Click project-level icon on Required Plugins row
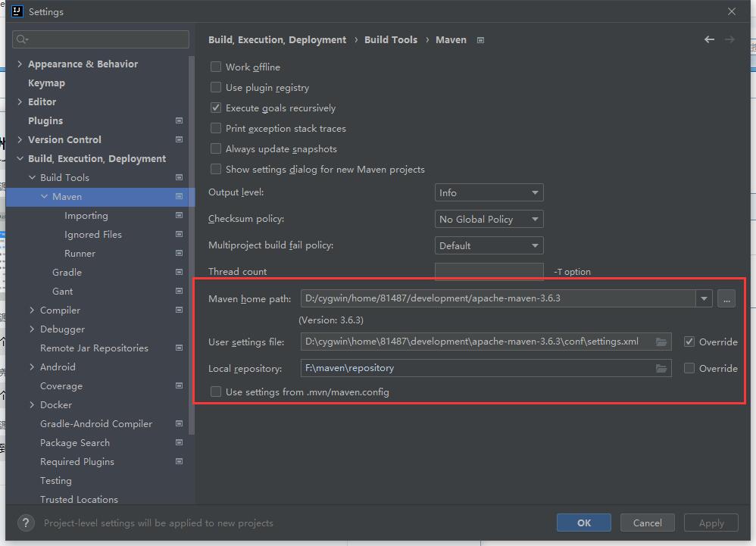 point(179,461)
